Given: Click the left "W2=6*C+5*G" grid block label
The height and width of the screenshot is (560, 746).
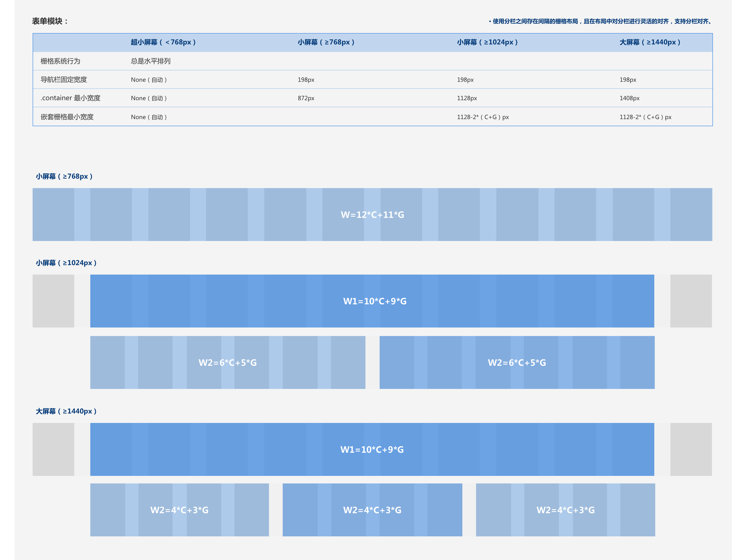Looking at the screenshot, I should [228, 363].
